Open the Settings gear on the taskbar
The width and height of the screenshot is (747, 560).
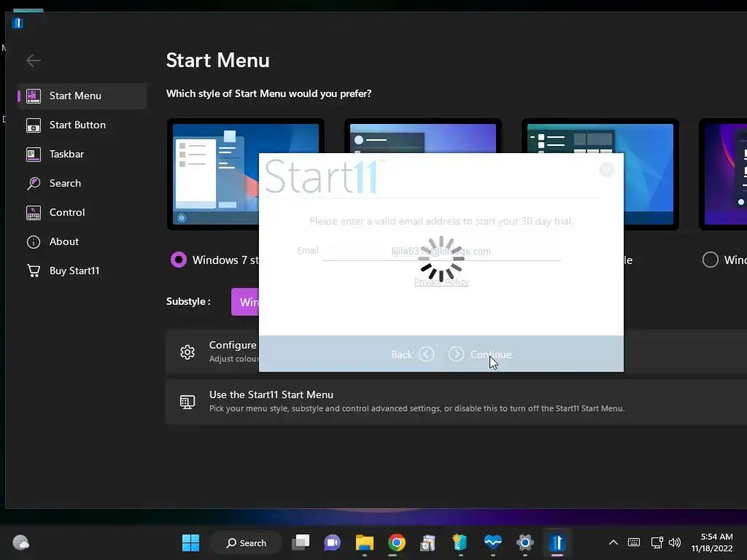[x=525, y=542]
